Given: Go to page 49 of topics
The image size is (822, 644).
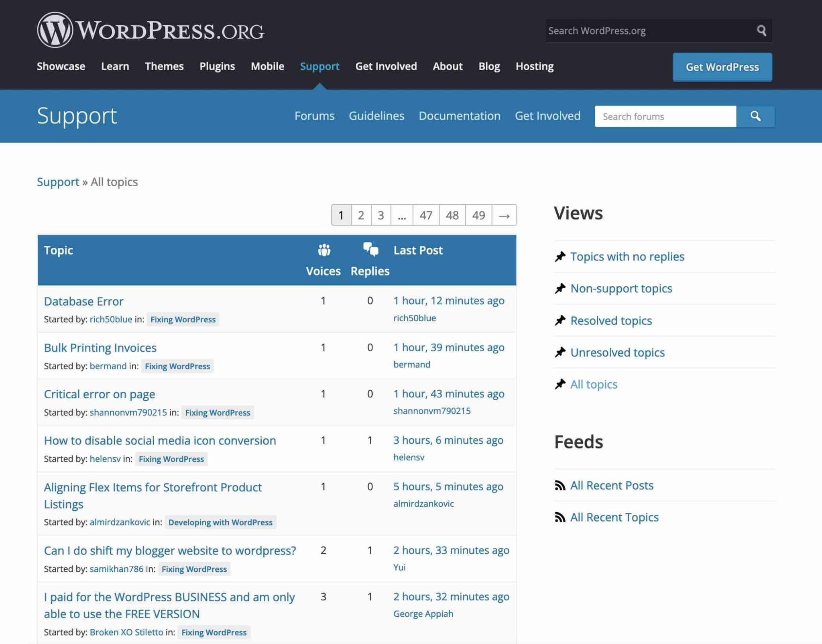Looking at the screenshot, I should 478,215.
